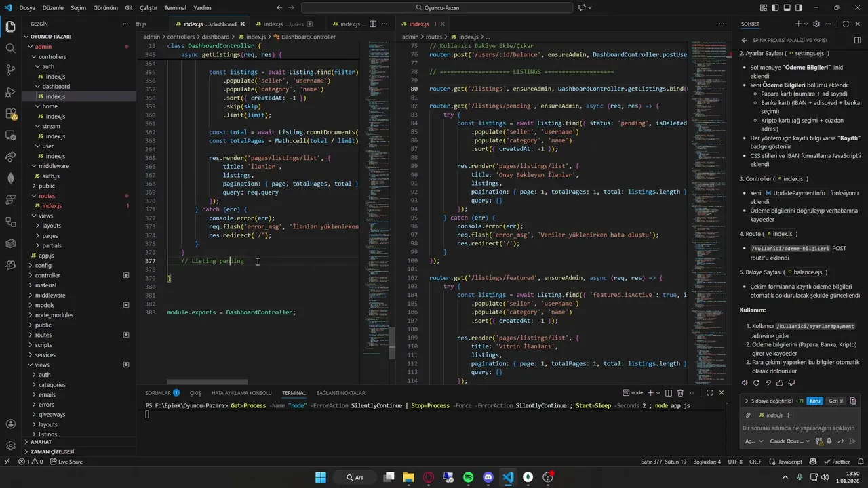The width and height of the screenshot is (868, 488).
Task: Go back from the EpinX chat session
Action: click(745, 40)
